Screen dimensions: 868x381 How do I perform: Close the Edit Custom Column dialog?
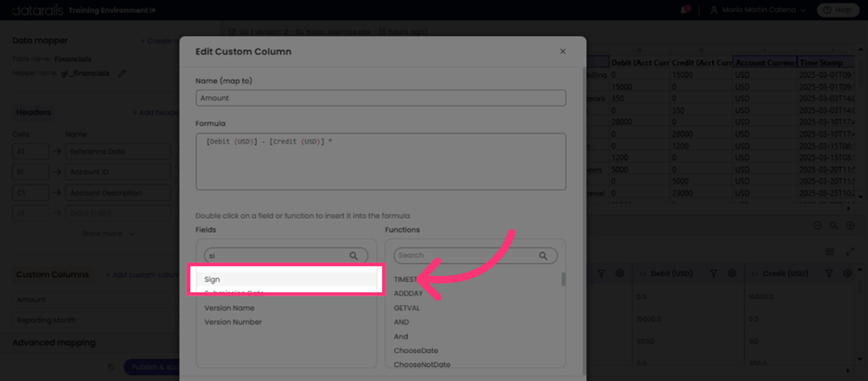[563, 51]
